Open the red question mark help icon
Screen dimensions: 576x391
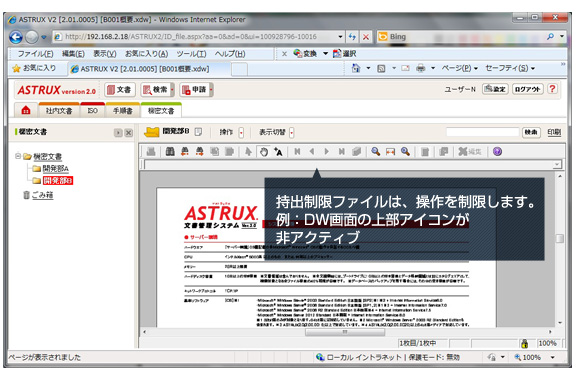(552, 89)
